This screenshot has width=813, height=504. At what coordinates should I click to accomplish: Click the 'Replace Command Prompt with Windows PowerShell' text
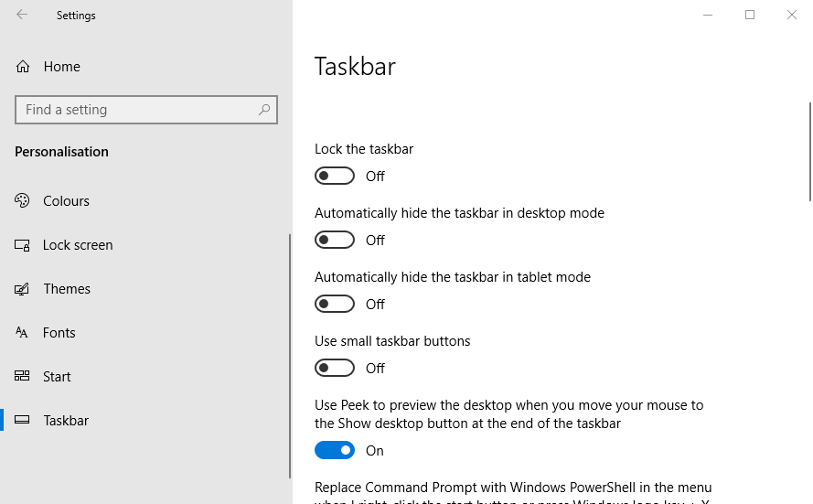tap(513, 488)
